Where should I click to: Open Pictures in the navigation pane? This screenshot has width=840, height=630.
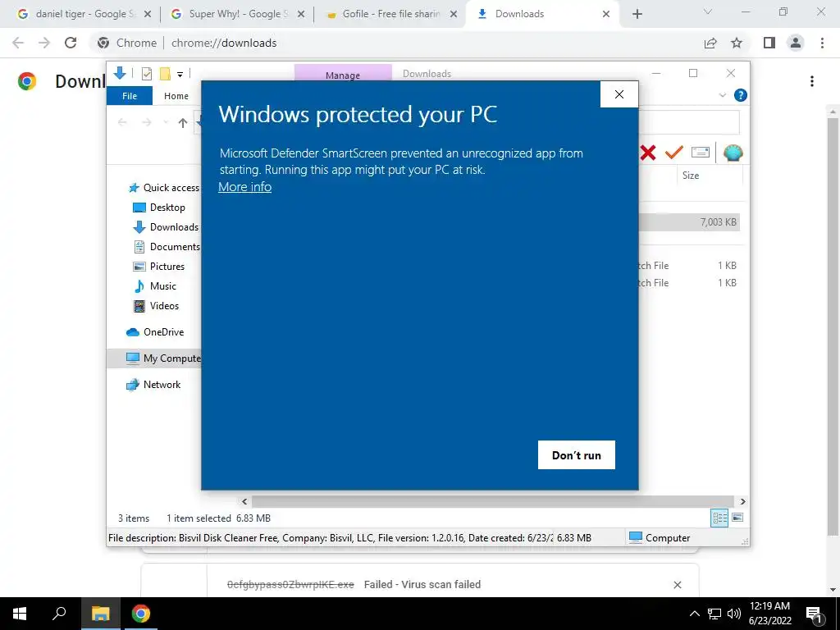pos(158,267)
